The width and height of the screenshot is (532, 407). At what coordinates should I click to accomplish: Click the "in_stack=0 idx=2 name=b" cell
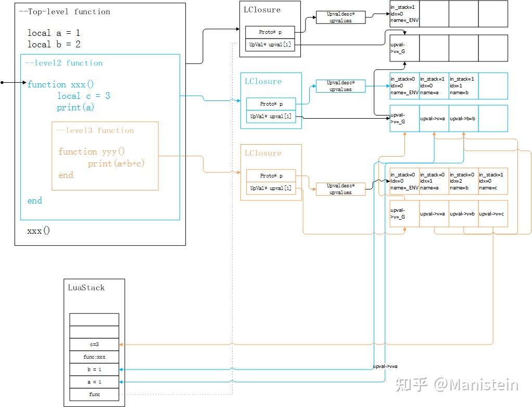463,181
